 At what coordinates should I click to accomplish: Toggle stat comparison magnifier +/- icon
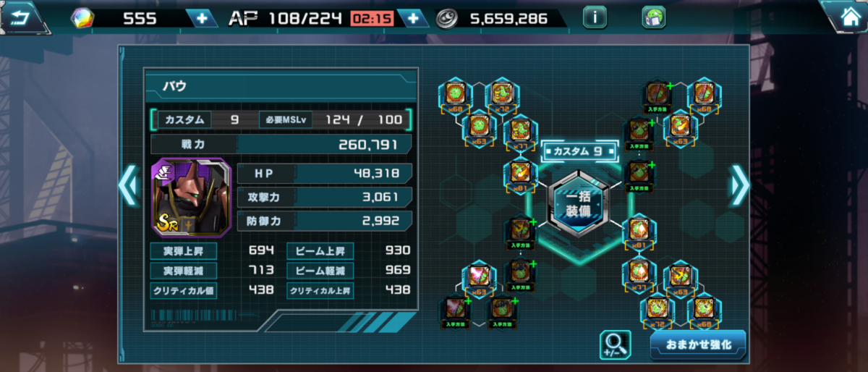click(615, 344)
